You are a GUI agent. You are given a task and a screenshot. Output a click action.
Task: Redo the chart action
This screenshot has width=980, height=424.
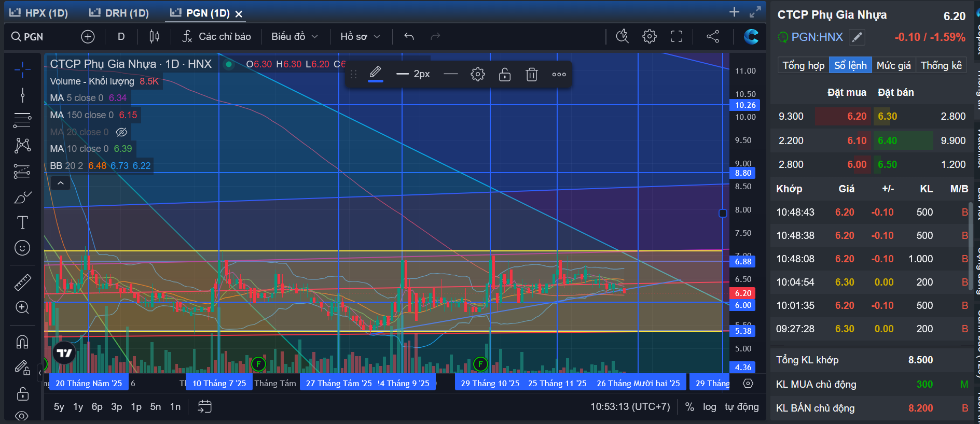(435, 37)
